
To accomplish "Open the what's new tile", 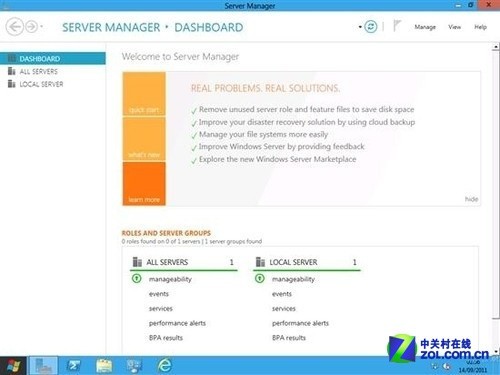I will pos(144,139).
